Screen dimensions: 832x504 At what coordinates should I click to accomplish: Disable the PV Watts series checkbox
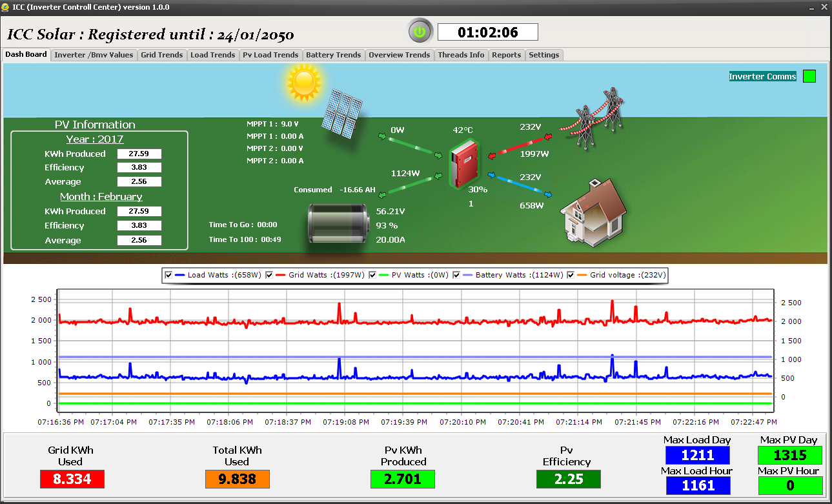coord(372,275)
